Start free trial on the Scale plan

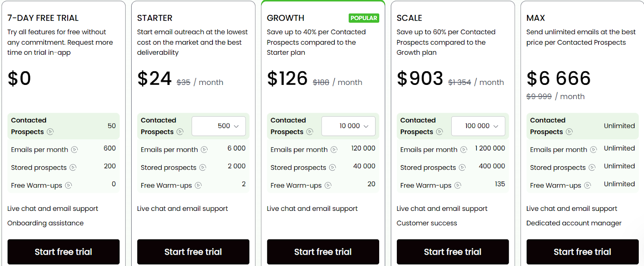coord(453,252)
